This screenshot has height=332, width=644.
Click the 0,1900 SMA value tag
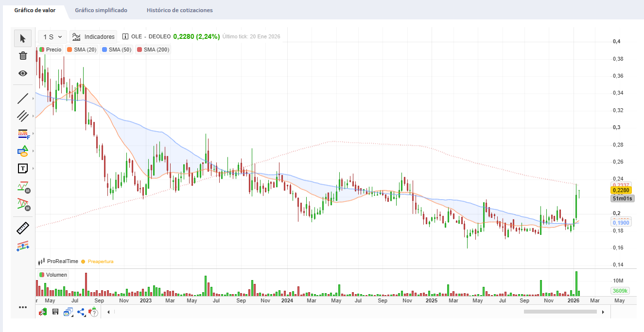click(x=621, y=223)
